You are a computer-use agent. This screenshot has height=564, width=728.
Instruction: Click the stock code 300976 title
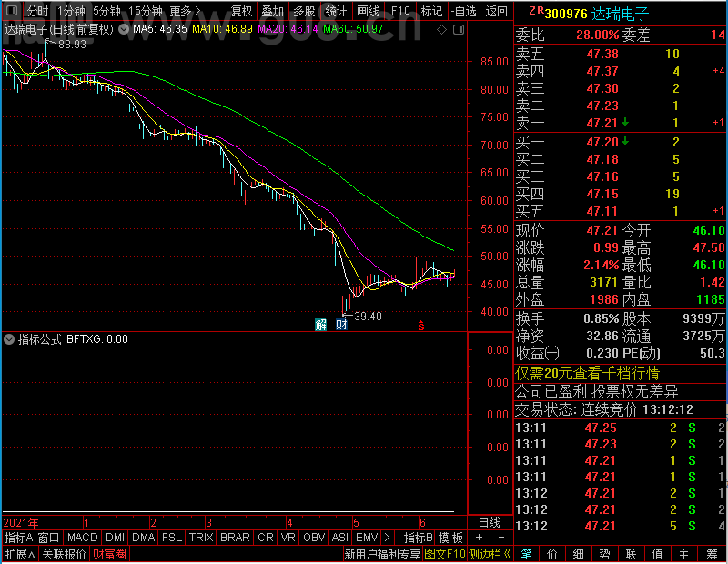point(566,14)
